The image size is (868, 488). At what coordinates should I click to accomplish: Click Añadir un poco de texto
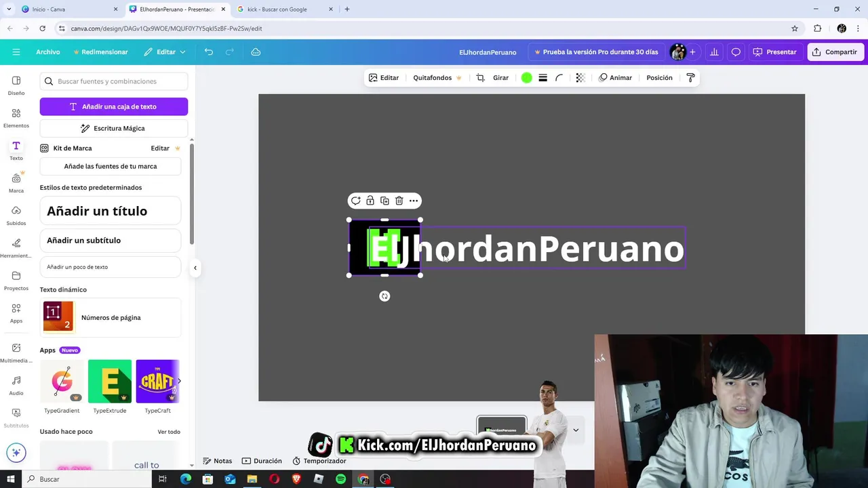111,267
